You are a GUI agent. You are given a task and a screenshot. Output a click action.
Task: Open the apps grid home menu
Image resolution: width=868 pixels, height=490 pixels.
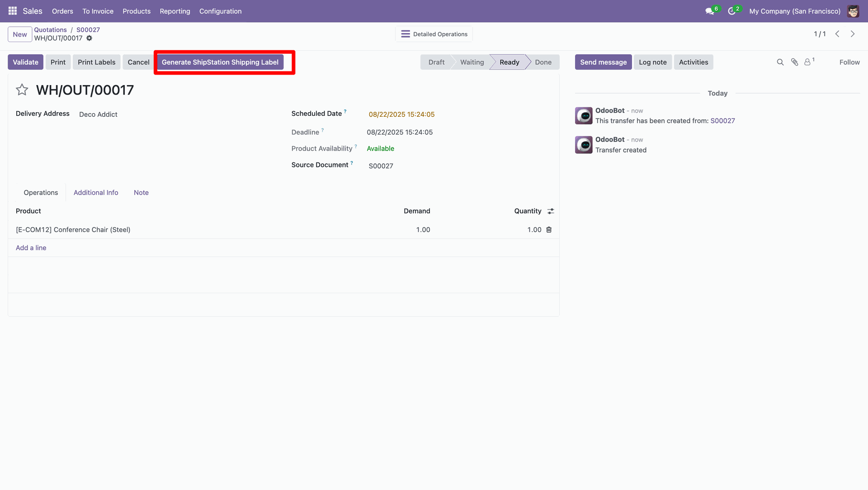[x=13, y=11]
